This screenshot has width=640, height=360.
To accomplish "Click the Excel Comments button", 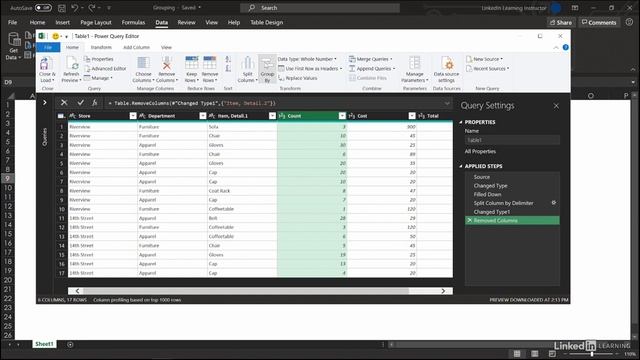I will (x=599, y=22).
